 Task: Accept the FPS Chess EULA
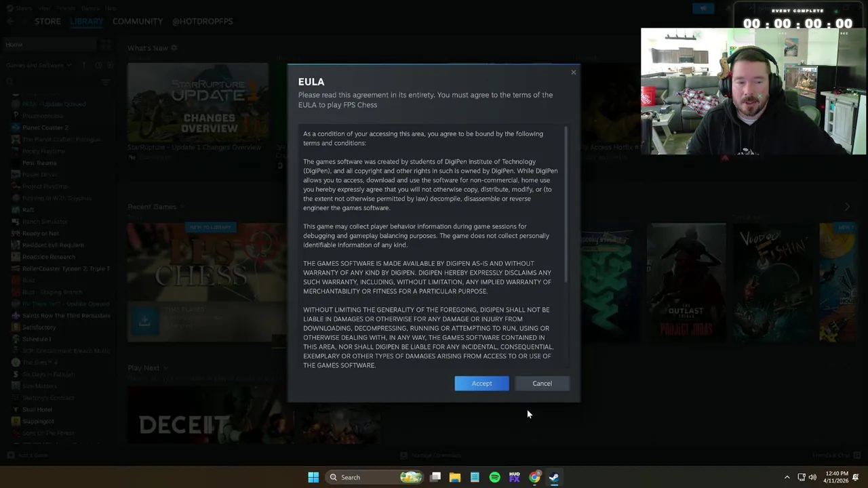[481, 384]
